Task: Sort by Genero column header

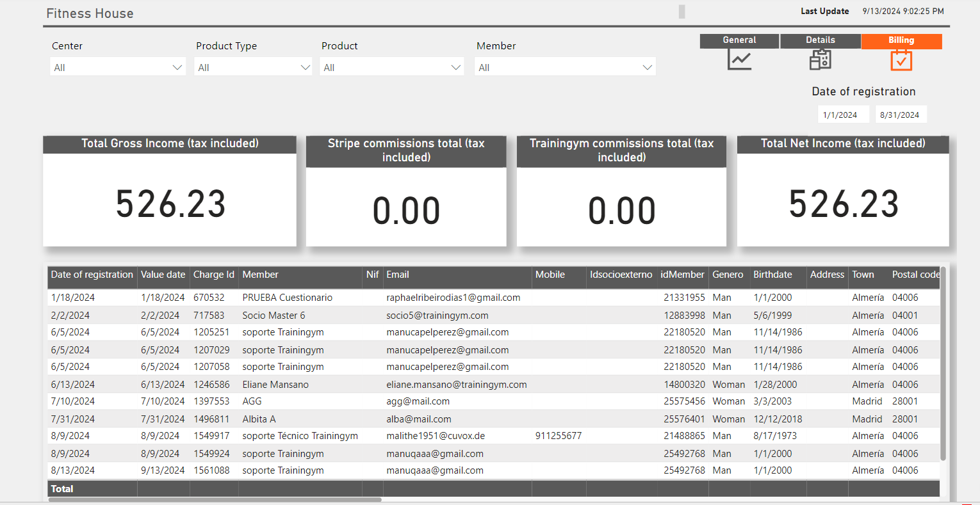Action: tap(728, 275)
